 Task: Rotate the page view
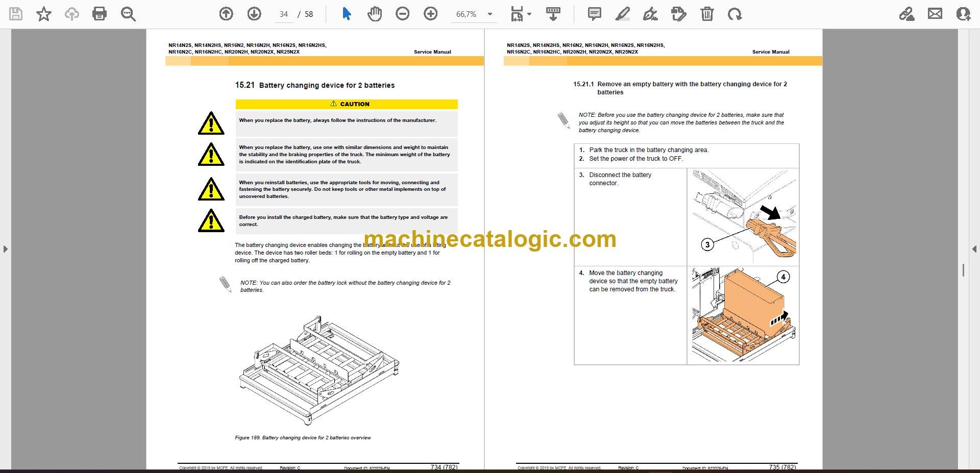click(735, 14)
